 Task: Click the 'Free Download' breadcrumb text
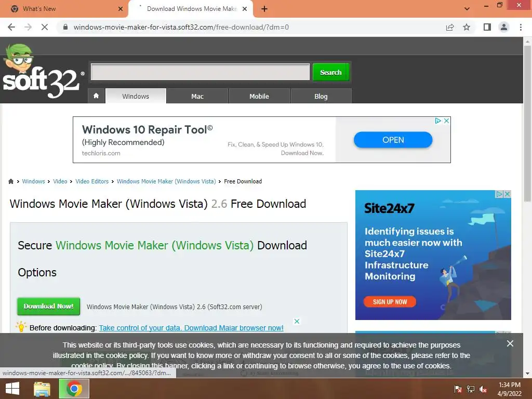(x=243, y=181)
